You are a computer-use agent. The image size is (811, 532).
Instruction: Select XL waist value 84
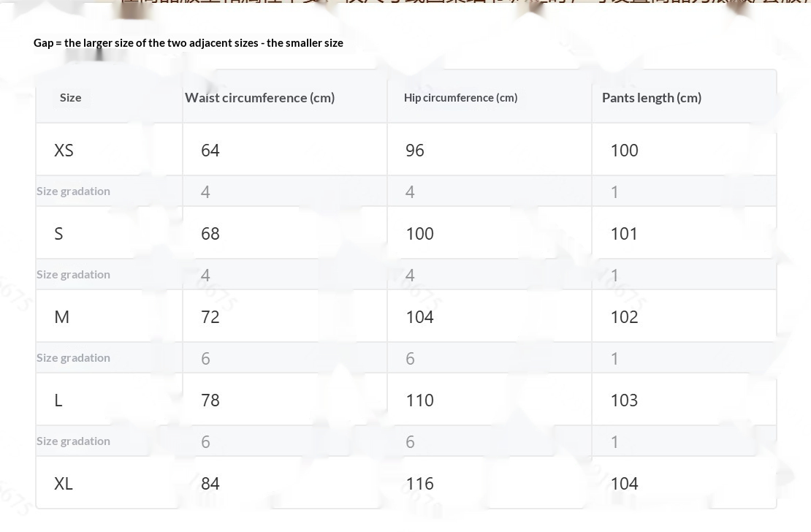[x=210, y=483]
